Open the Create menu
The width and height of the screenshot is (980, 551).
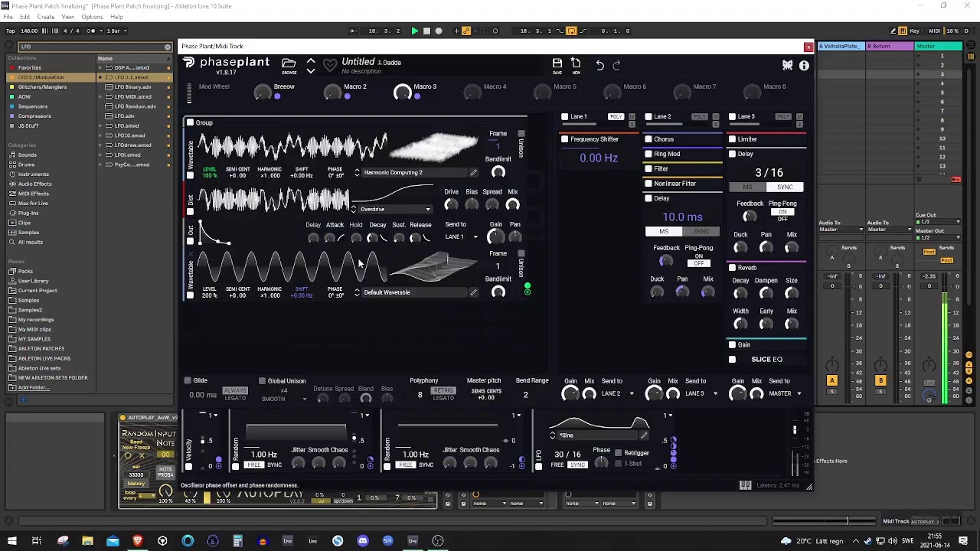click(46, 17)
